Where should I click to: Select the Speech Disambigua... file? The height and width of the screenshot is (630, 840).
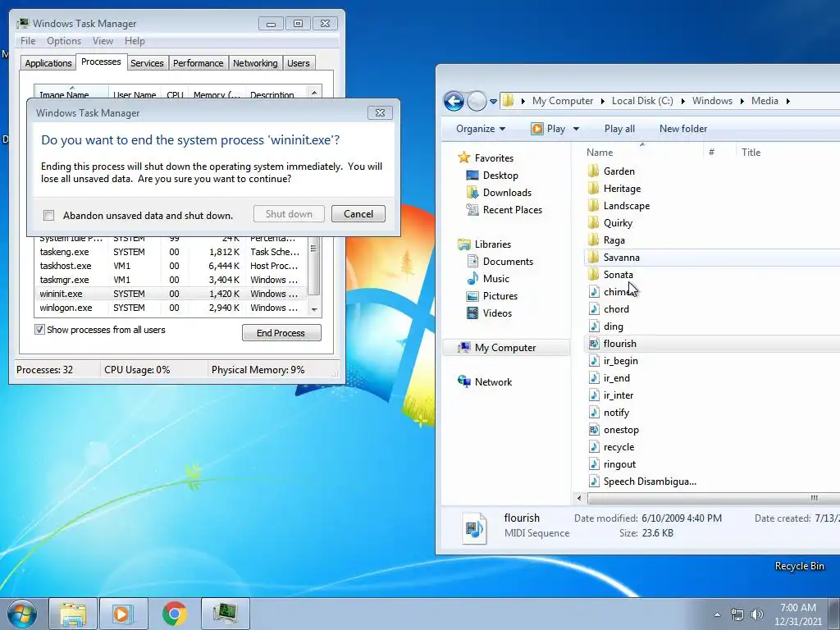click(650, 481)
